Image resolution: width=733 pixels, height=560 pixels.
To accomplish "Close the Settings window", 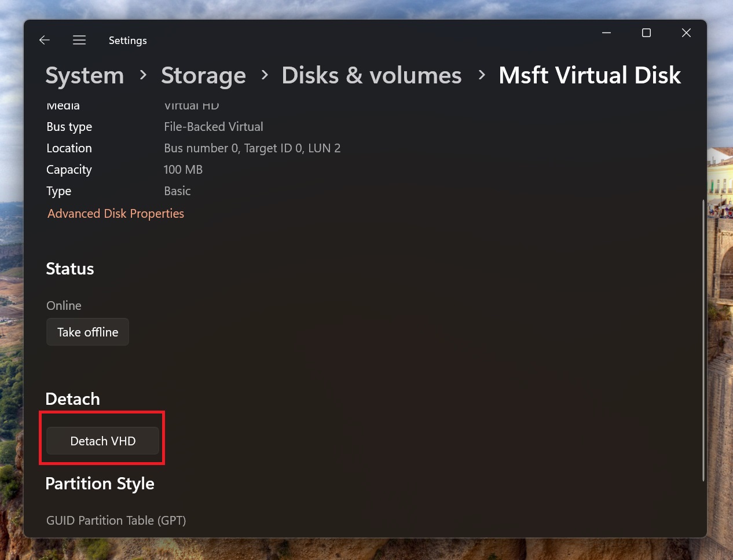I will point(686,33).
